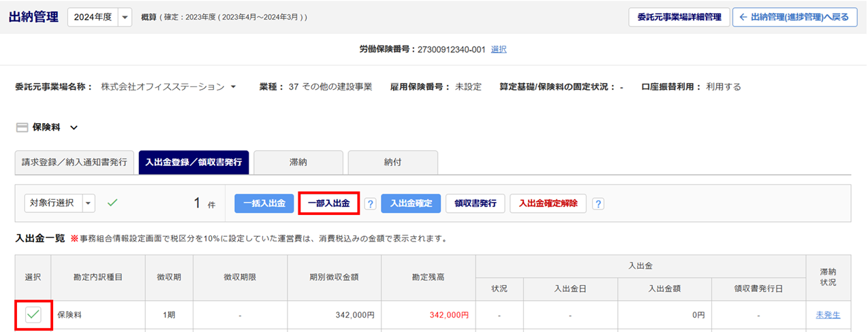The image size is (868, 332).
Task: Click the 状況 column header
Action: (499, 289)
